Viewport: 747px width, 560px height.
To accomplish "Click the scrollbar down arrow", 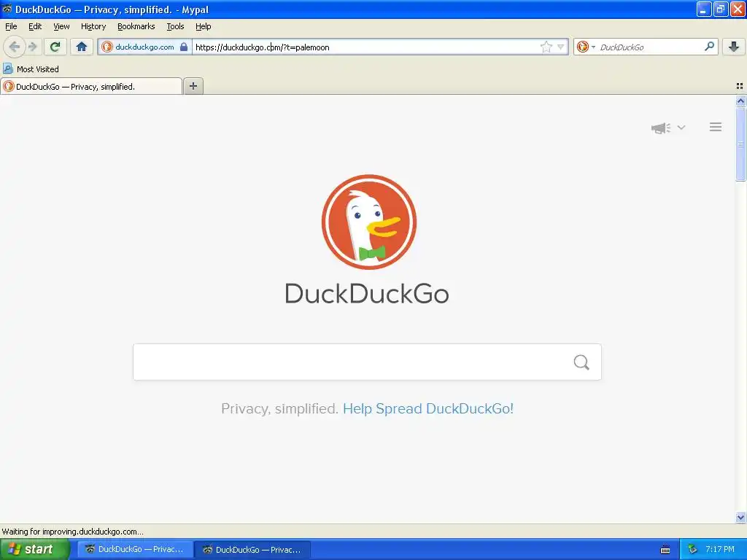I will click(740, 517).
